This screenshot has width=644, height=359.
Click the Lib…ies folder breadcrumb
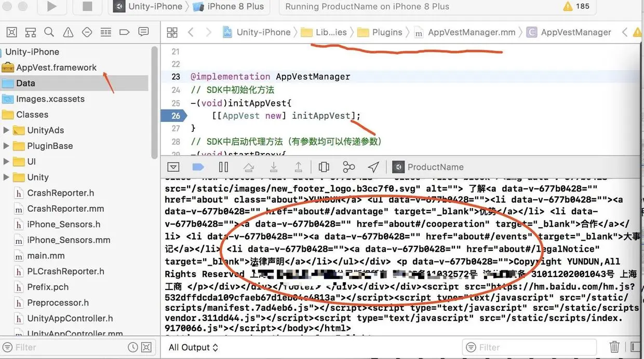(x=324, y=32)
